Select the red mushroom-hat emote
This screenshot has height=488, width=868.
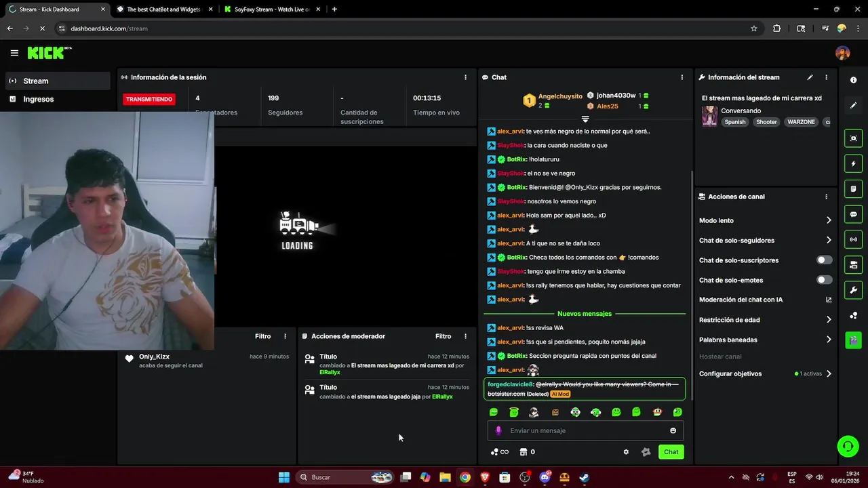point(657,412)
